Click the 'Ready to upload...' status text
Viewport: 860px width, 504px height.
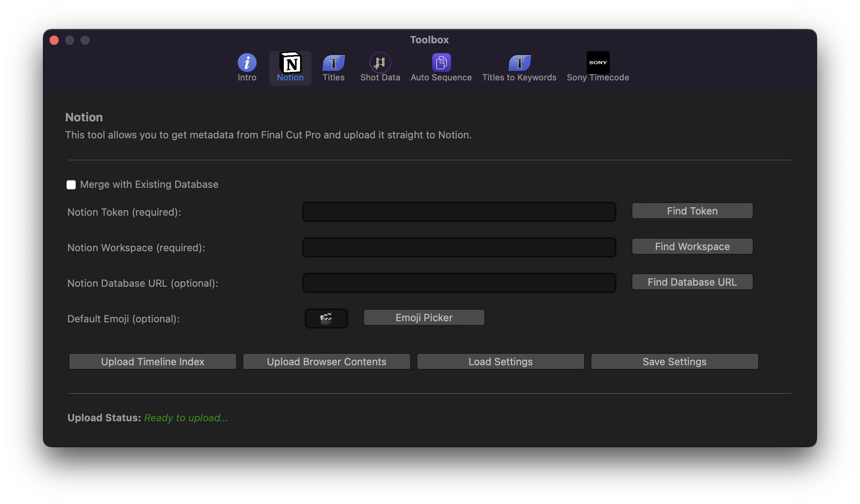tap(186, 418)
